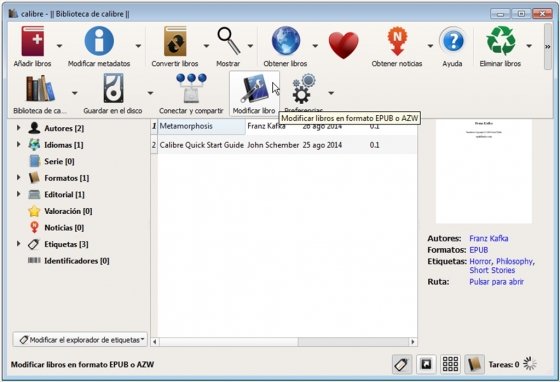
Task: Toggle tag browser icon in status bar
Action: click(402, 365)
